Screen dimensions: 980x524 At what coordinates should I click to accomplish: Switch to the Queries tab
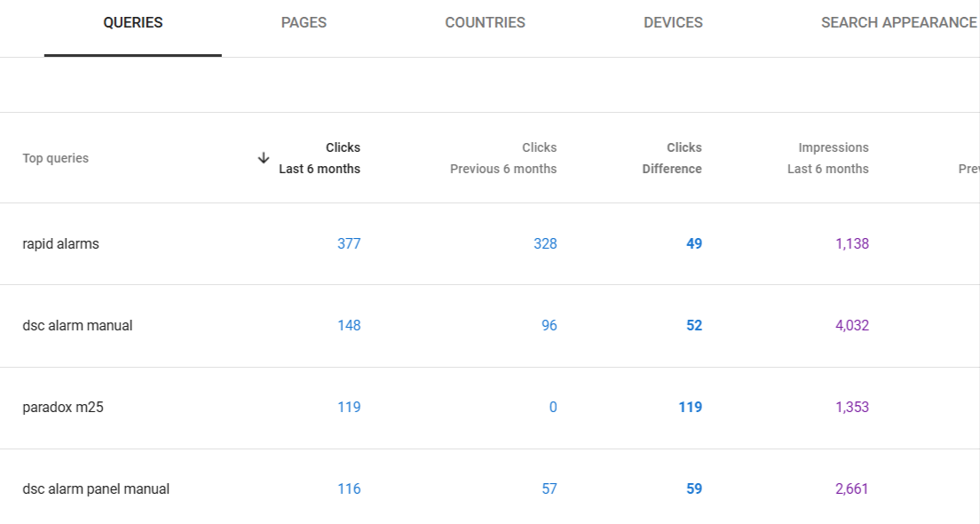tap(133, 23)
